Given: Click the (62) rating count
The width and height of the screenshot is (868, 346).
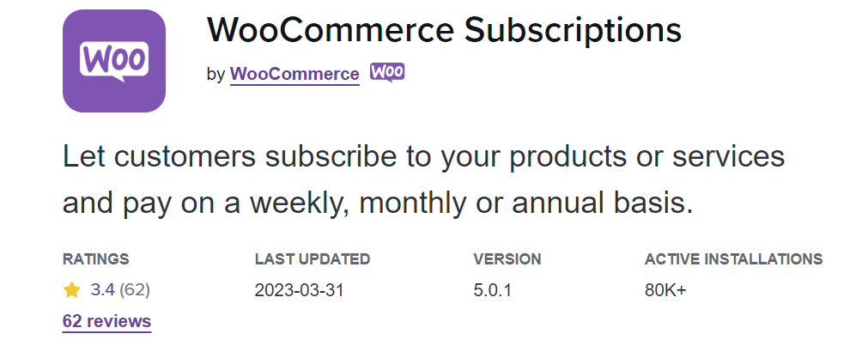Looking at the screenshot, I should [x=135, y=290].
